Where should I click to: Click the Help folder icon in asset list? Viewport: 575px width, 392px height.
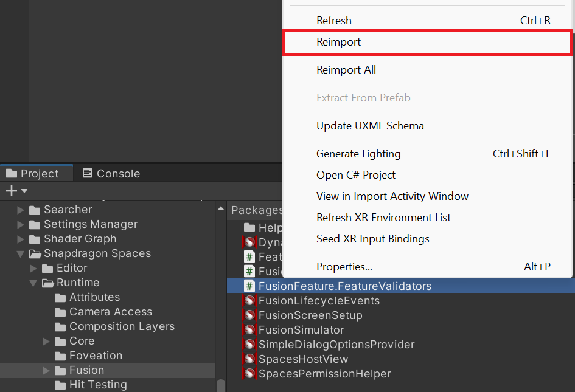(x=249, y=228)
